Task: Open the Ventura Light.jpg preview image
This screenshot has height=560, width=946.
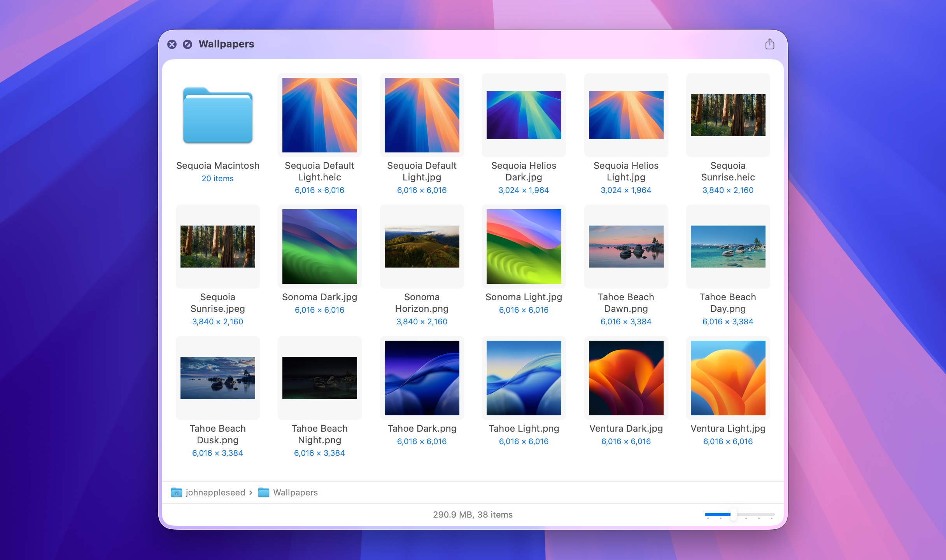Action: pyautogui.click(x=728, y=378)
